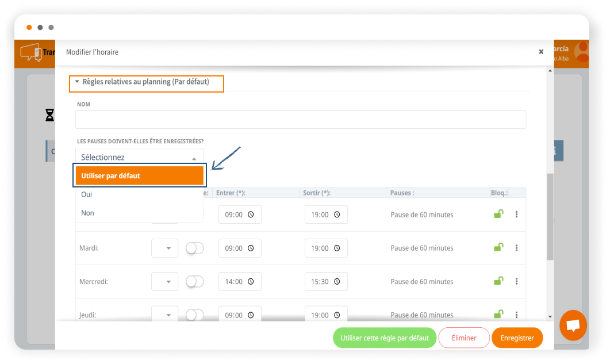Open the three-dot menu for Mardi row
The width and height of the screenshot is (610, 364).
point(516,248)
